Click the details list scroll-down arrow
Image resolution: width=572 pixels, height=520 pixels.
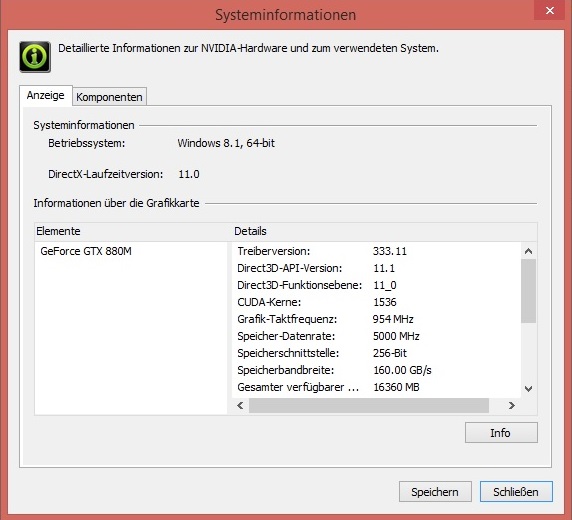click(528, 389)
